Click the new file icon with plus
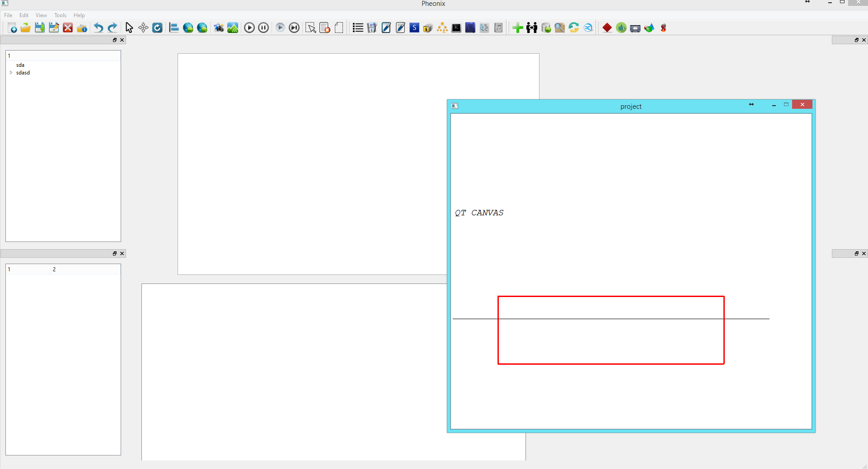The height and width of the screenshot is (469, 868). coord(12,28)
